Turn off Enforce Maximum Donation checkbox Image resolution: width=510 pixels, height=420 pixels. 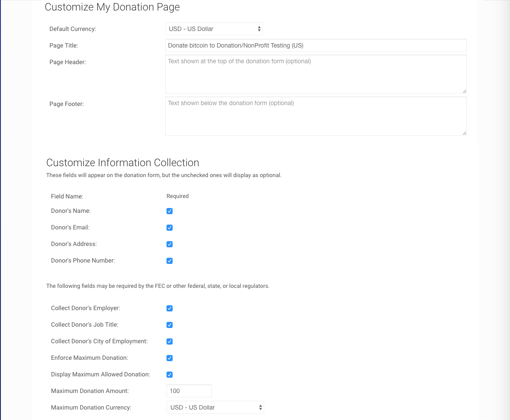pos(170,358)
